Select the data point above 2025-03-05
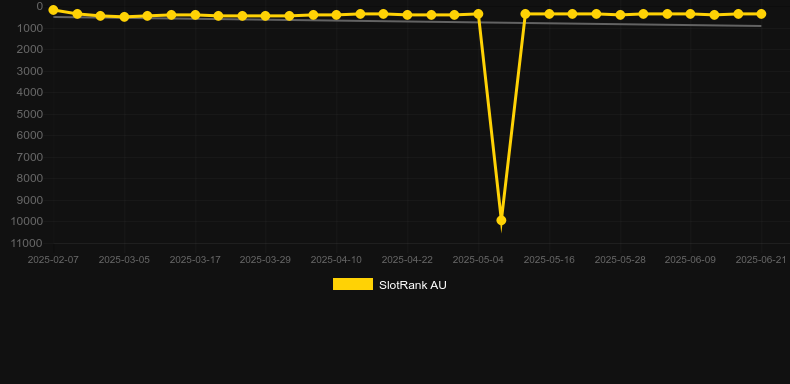 coord(124,17)
